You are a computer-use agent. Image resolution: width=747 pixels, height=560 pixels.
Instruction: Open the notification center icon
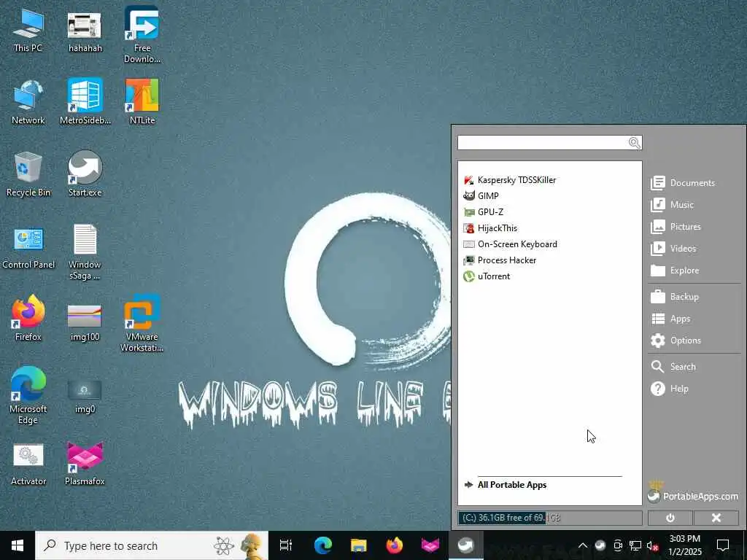click(723, 545)
